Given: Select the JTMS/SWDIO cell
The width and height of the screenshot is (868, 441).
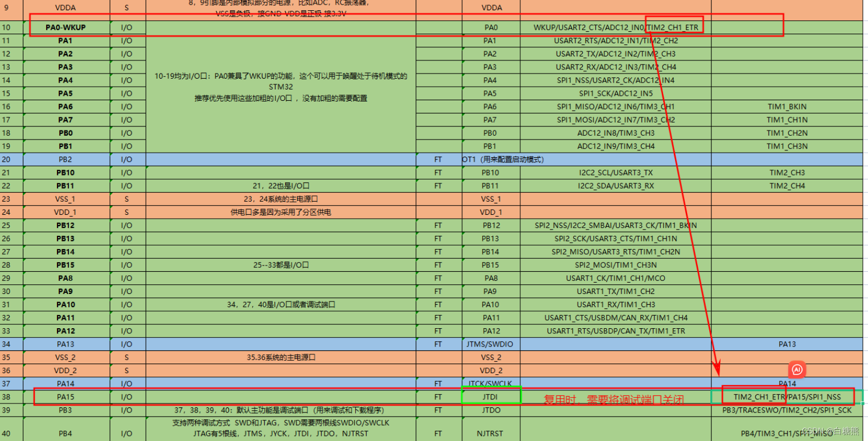Looking at the screenshot, I should (x=490, y=344).
